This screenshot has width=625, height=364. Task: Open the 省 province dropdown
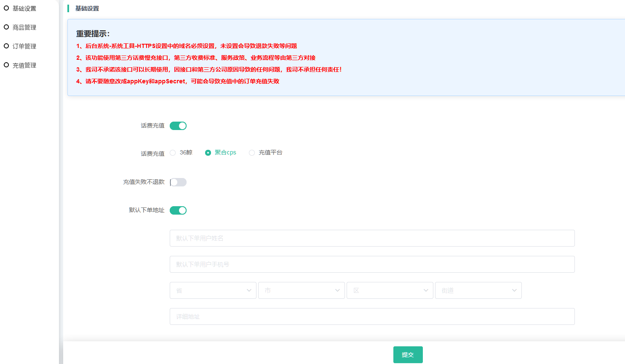click(x=213, y=290)
